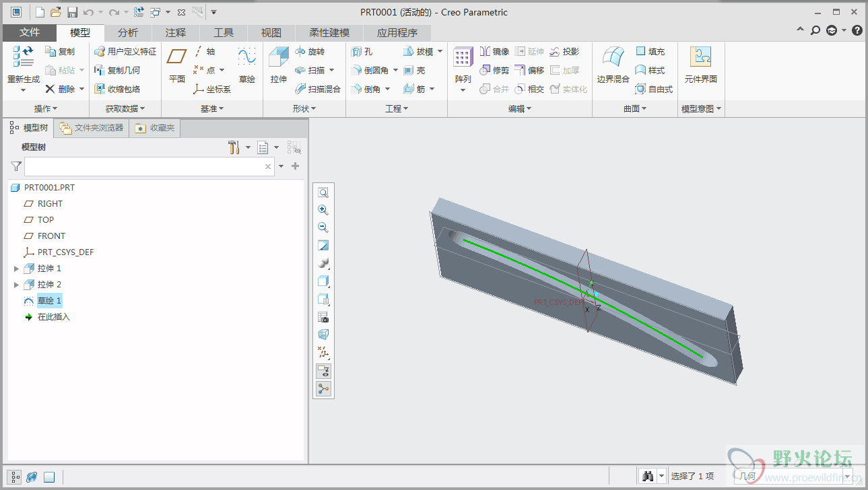Open the 获取数据 group dropdown
The height and width of the screenshot is (490, 868).
pyautogui.click(x=125, y=108)
